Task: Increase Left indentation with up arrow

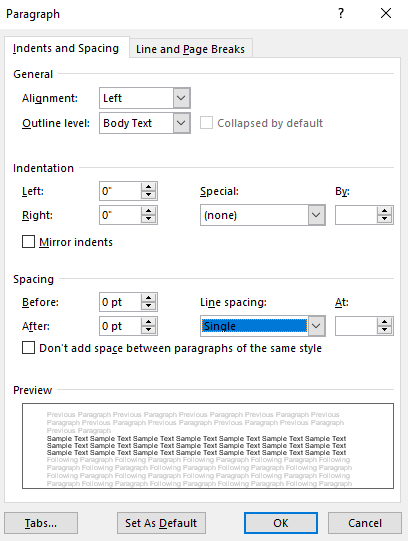Action: (149, 187)
